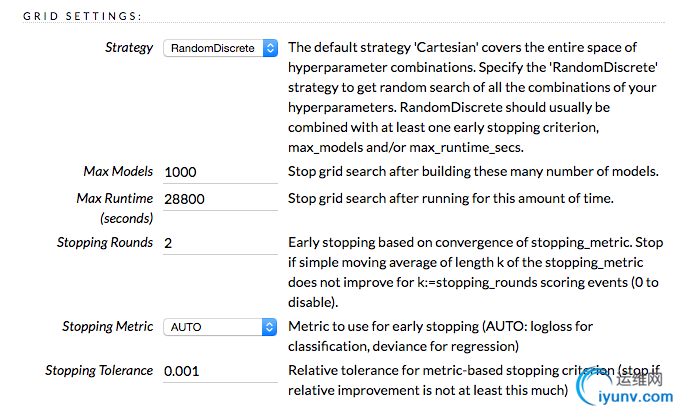Focus the Stopping Rounds field with value 2
Viewport: 679px width, 413px height.
click(220, 243)
